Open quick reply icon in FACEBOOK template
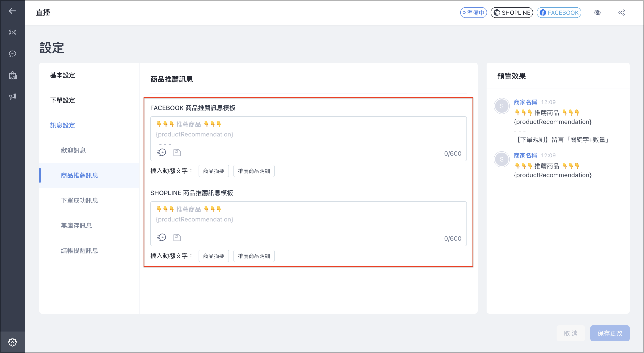 [x=161, y=152]
